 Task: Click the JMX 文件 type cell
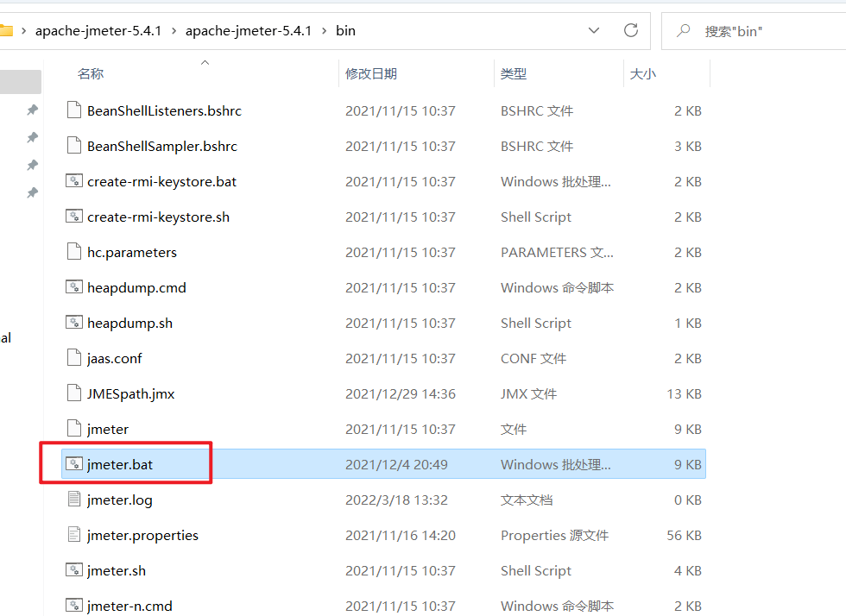[528, 393]
